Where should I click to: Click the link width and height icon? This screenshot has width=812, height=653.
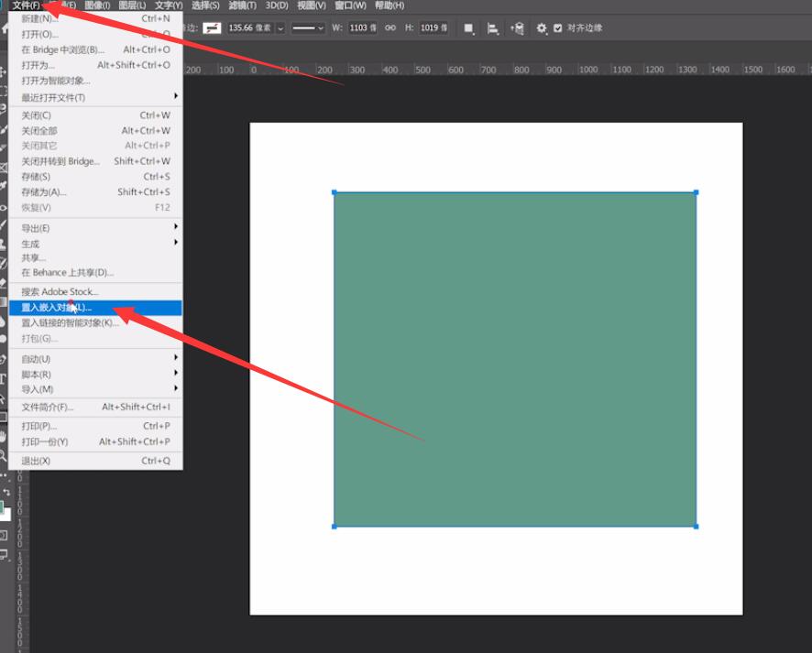pyautogui.click(x=390, y=28)
